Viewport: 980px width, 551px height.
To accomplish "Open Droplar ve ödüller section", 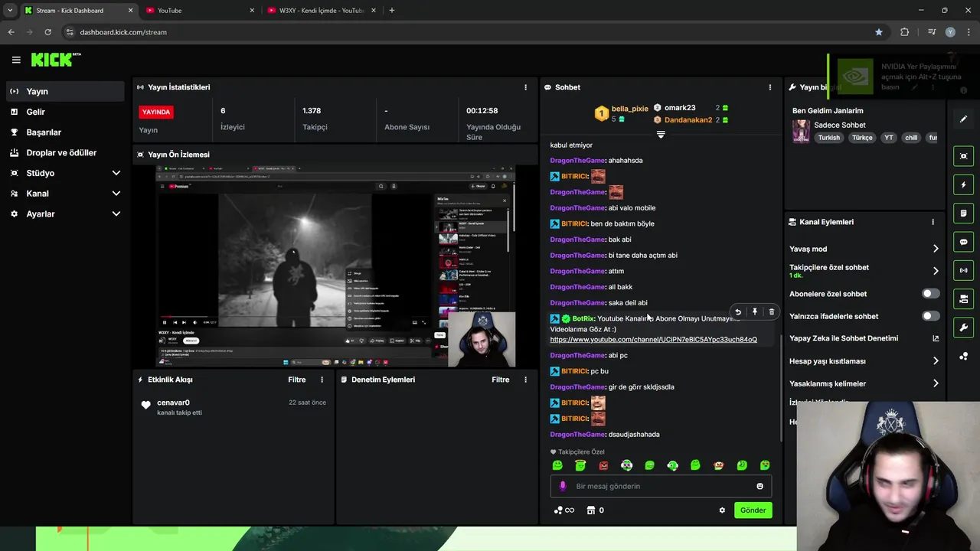I will (64, 152).
